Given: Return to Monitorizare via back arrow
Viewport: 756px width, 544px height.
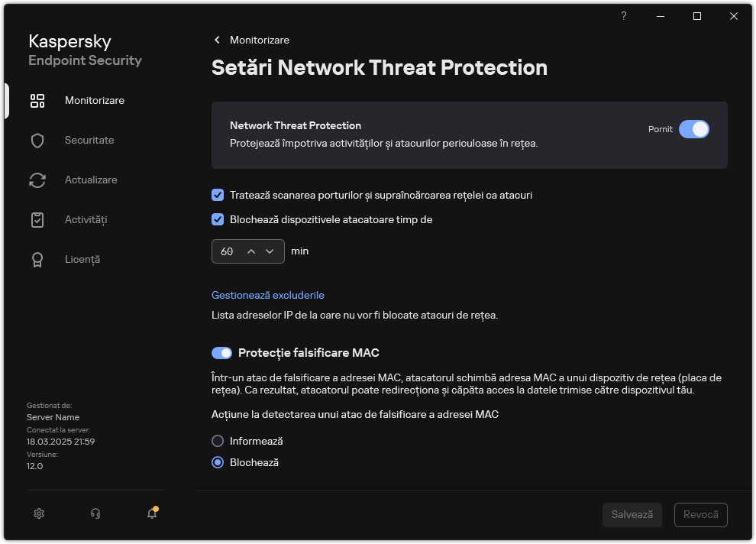Looking at the screenshot, I should [x=216, y=40].
